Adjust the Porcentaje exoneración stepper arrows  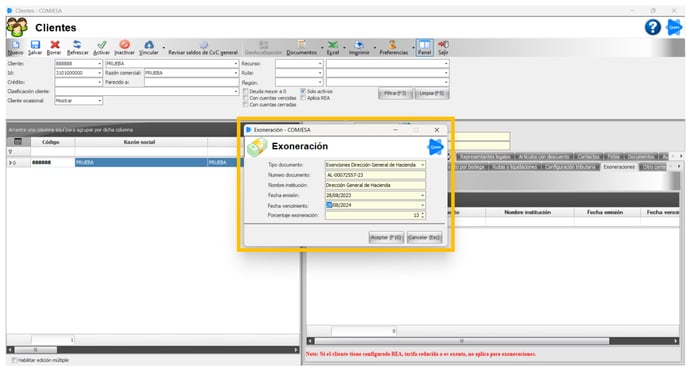tap(423, 215)
